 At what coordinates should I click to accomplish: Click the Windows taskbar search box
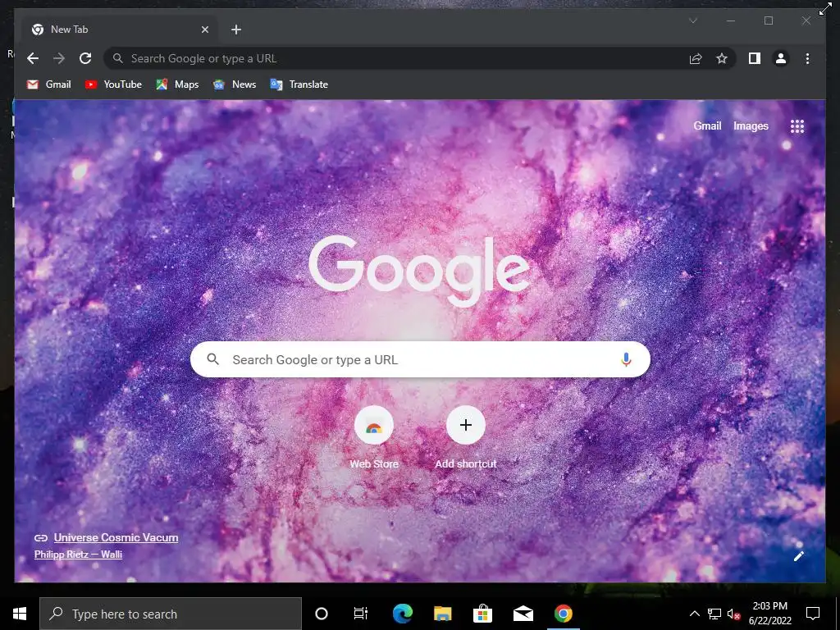pos(171,614)
